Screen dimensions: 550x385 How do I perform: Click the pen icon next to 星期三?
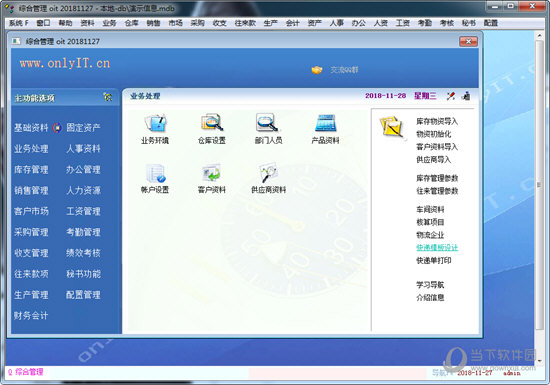pyautogui.click(x=451, y=96)
